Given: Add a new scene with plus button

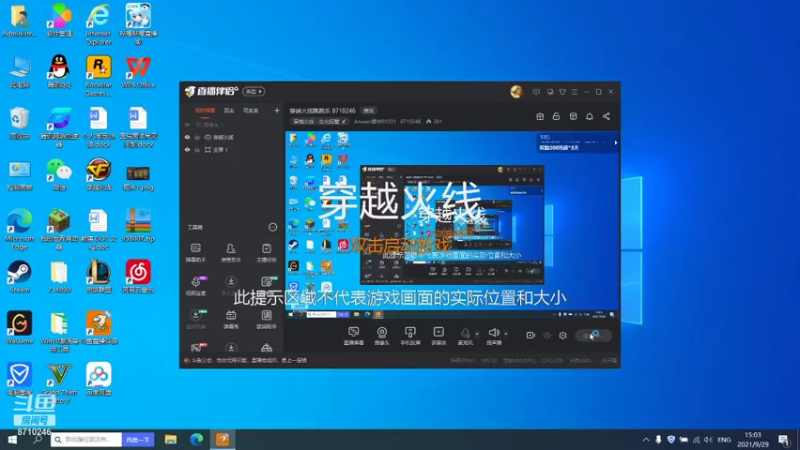Looking at the screenshot, I should (x=277, y=110).
